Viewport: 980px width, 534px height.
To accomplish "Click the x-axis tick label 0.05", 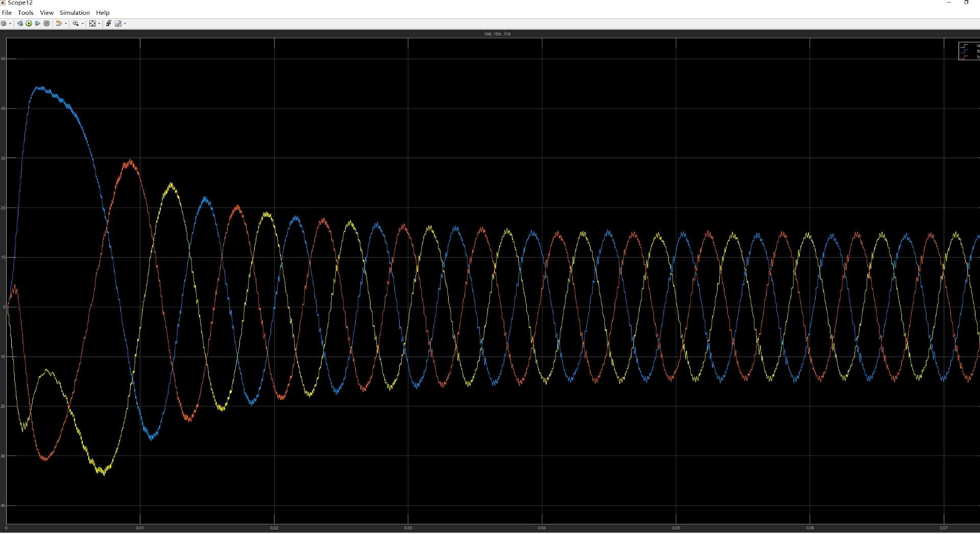I will [x=676, y=528].
